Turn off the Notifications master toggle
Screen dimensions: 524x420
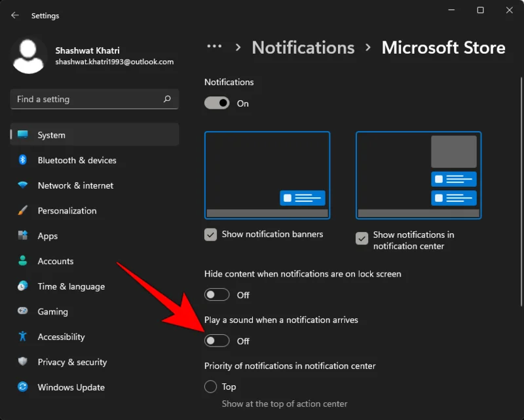click(x=217, y=103)
